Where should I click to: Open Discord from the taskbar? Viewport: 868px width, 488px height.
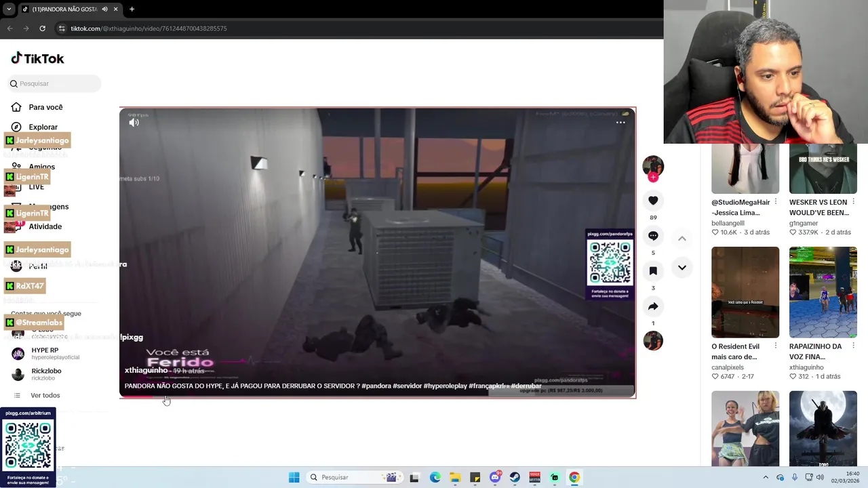pyautogui.click(x=495, y=477)
